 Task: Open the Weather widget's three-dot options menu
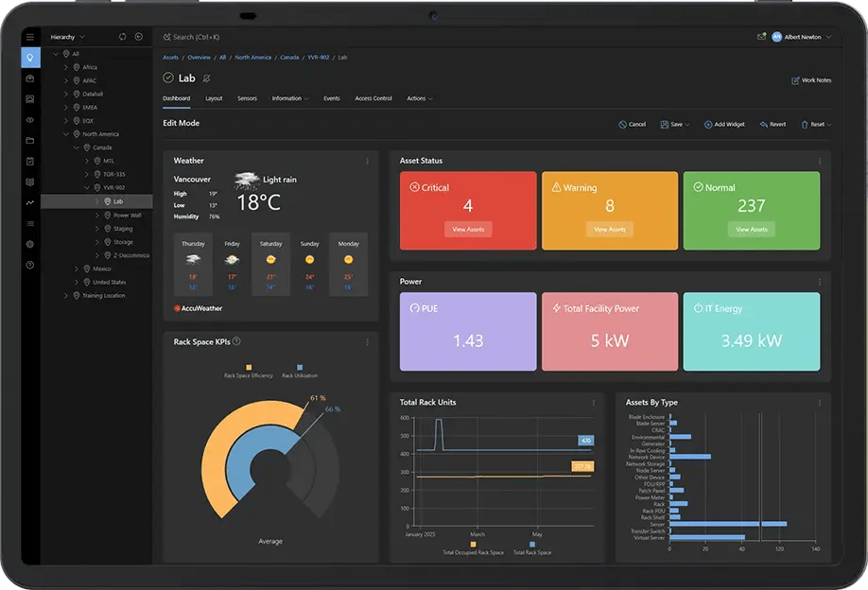coord(368,160)
